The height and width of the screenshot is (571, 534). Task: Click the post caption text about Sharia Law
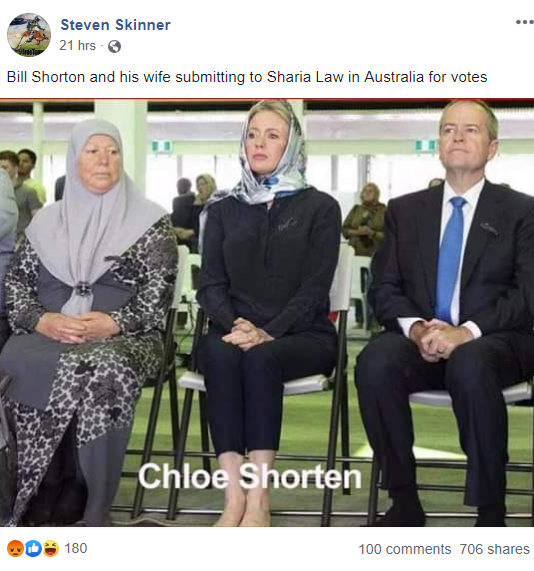(x=247, y=77)
